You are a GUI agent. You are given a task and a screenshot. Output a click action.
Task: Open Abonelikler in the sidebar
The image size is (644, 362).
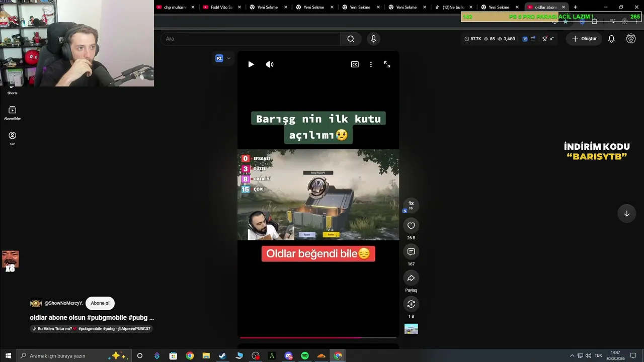pos(13,113)
